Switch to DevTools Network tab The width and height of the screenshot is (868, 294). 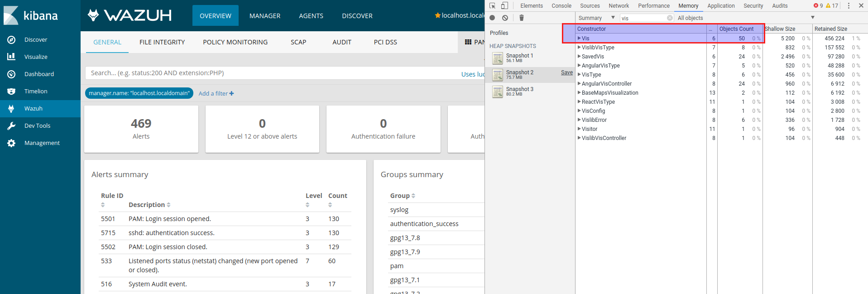tap(619, 5)
